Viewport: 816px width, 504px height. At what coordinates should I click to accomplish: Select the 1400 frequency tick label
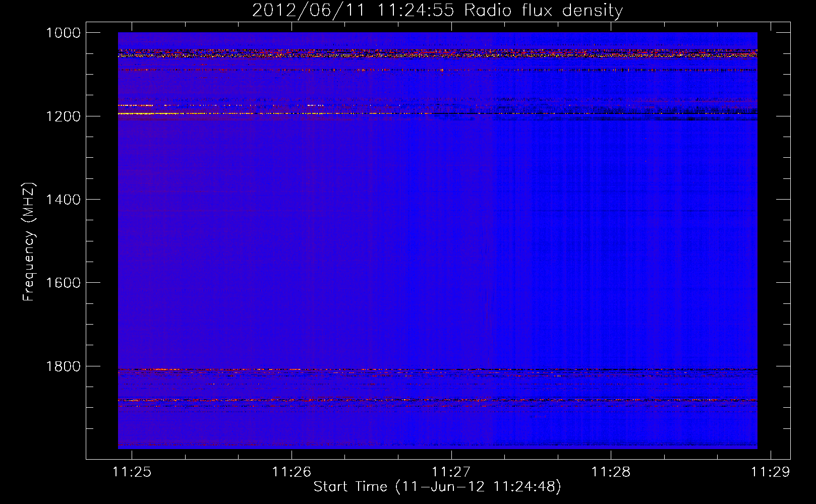coord(63,200)
